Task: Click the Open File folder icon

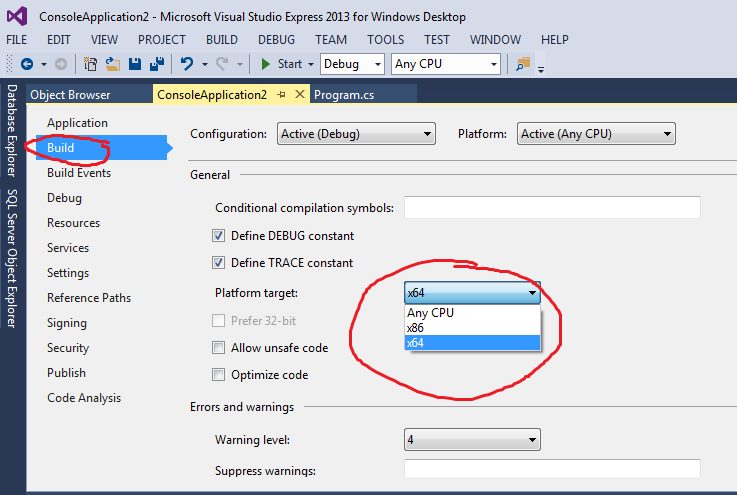Action: (x=113, y=64)
